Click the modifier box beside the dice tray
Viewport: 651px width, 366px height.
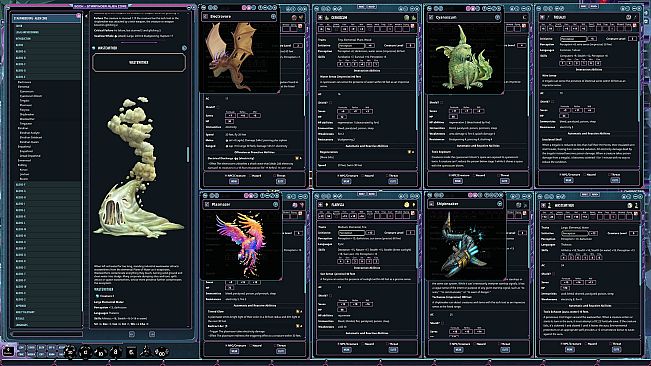[8, 351]
